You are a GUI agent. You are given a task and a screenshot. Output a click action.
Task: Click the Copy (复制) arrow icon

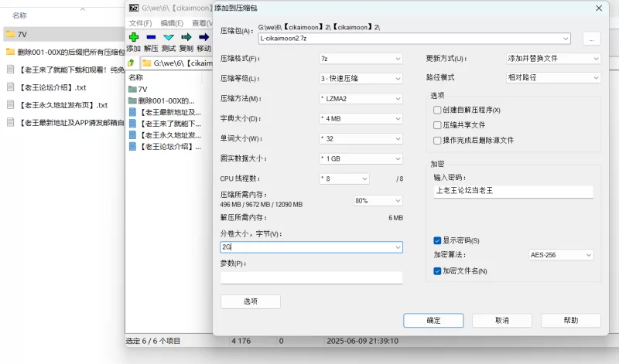coord(186,37)
